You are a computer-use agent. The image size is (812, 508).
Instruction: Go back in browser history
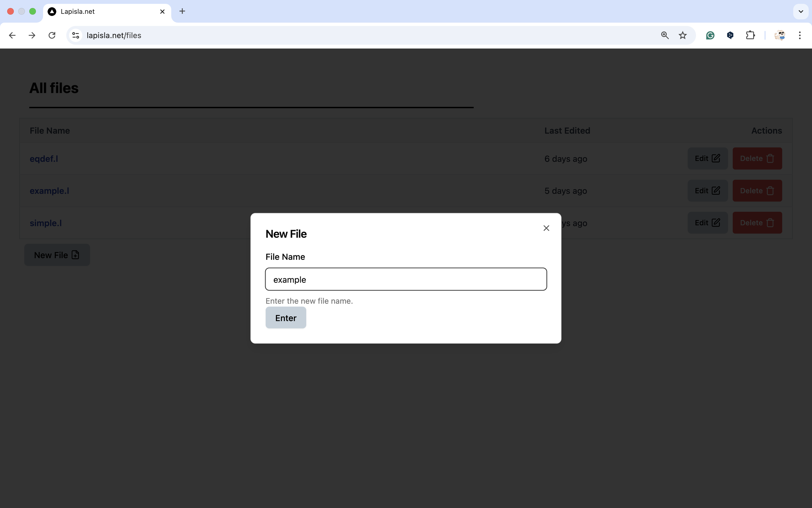point(12,35)
